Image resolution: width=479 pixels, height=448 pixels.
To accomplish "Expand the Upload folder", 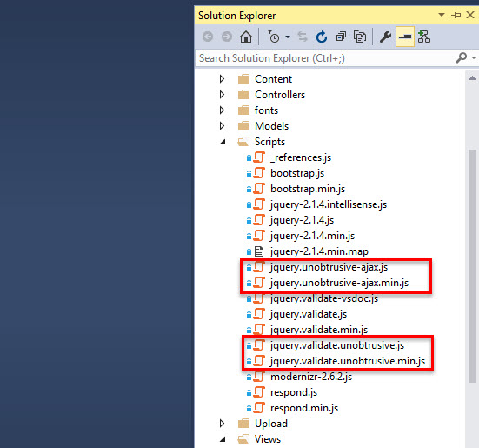I will (x=222, y=424).
